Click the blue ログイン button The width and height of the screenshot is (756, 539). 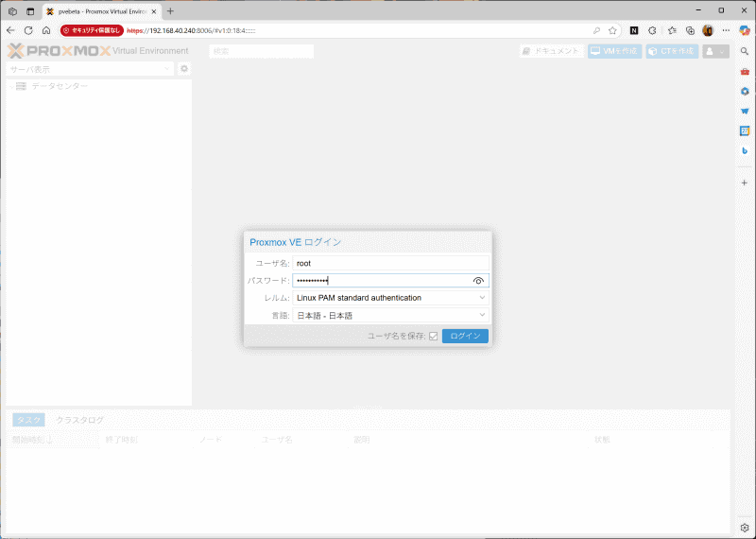click(465, 336)
